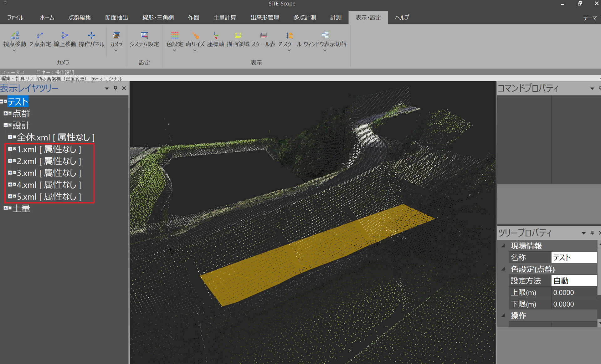Click the 下限(m) value 0.0000

coord(574,304)
